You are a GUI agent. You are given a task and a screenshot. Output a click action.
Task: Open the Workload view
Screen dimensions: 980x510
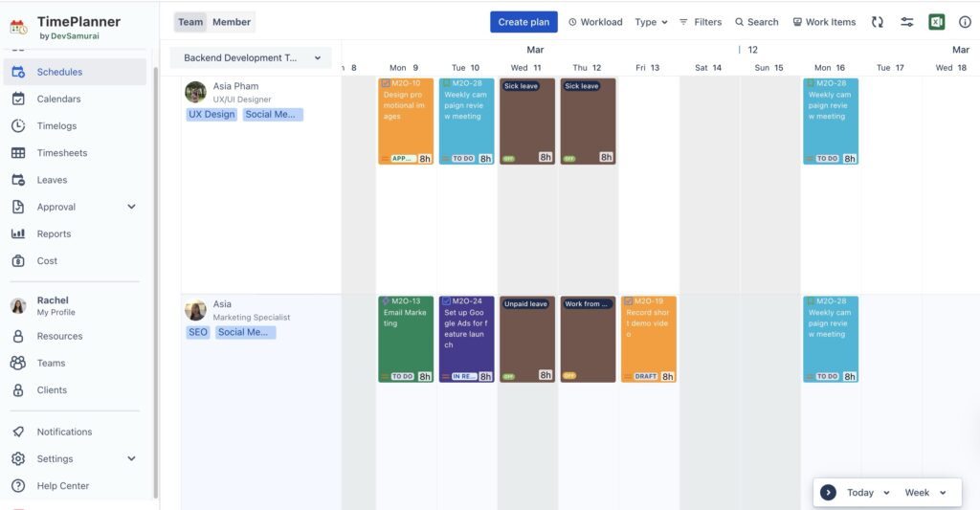(595, 22)
